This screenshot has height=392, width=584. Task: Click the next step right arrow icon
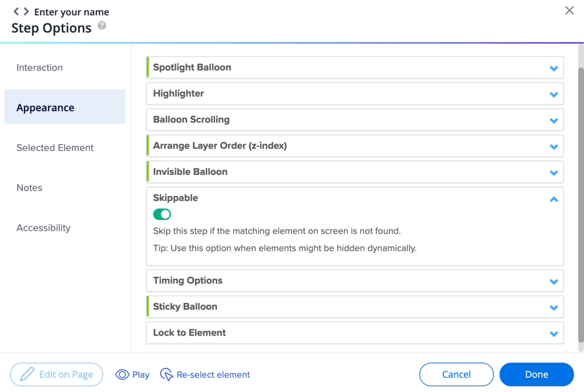click(26, 11)
